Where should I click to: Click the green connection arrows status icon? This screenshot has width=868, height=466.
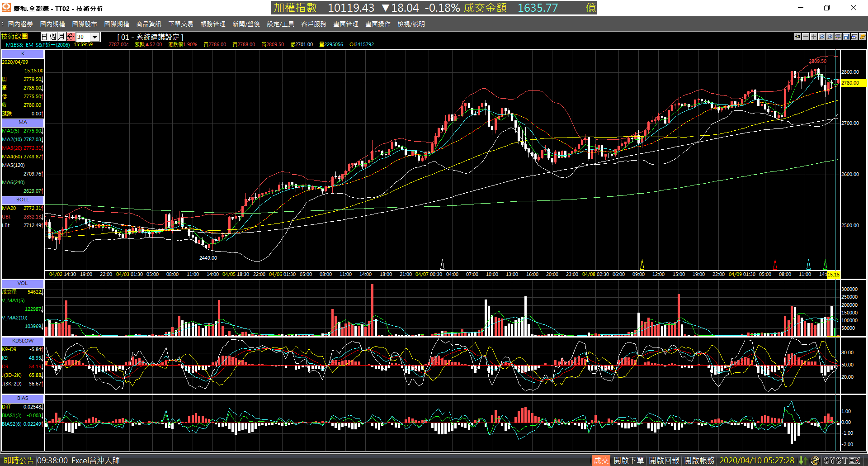coord(803,461)
